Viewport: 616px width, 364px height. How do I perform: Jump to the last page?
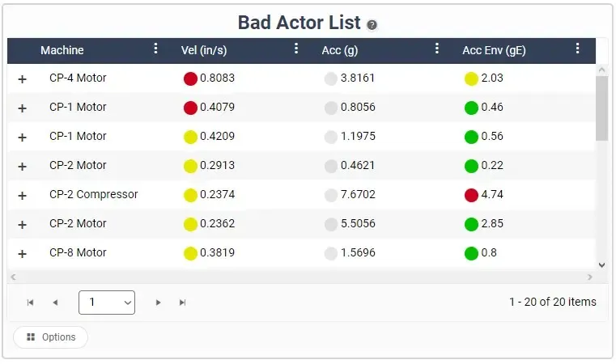coord(182,303)
